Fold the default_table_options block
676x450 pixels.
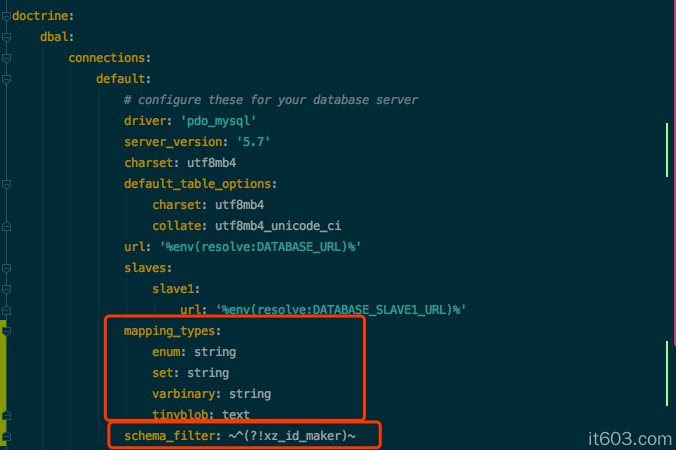[5, 183]
